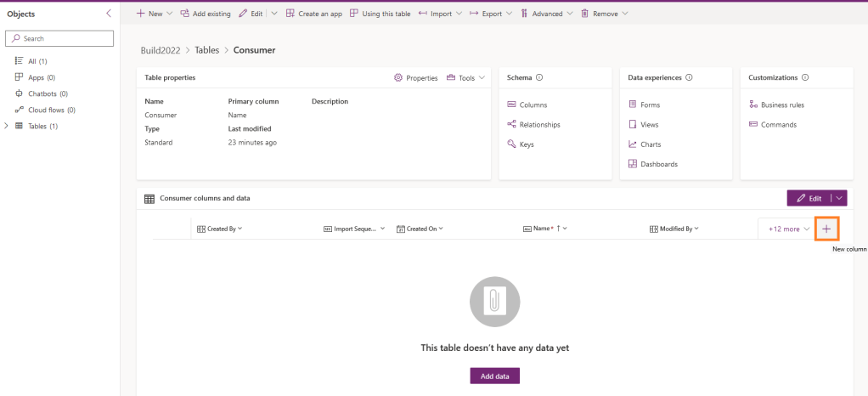
Task: Collapse the Objects panel with the chevron
Action: pyautogui.click(x=108, y=14)
